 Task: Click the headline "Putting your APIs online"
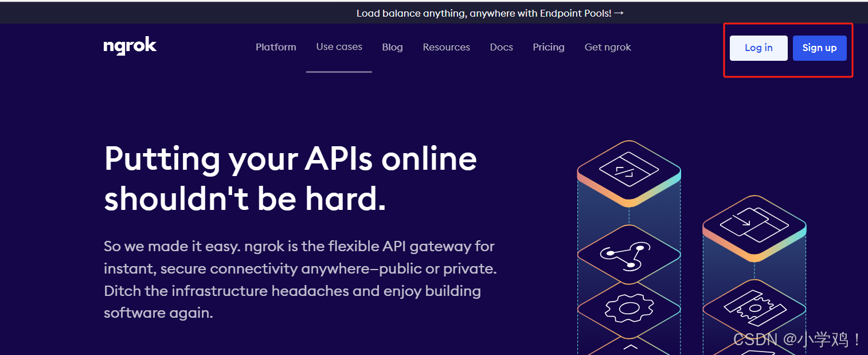[290, 159]
